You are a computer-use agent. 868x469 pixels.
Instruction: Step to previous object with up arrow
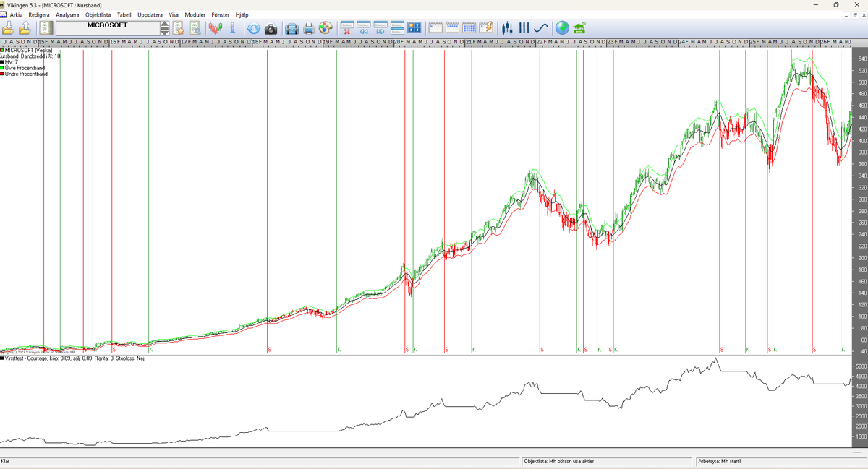(165, 25)
